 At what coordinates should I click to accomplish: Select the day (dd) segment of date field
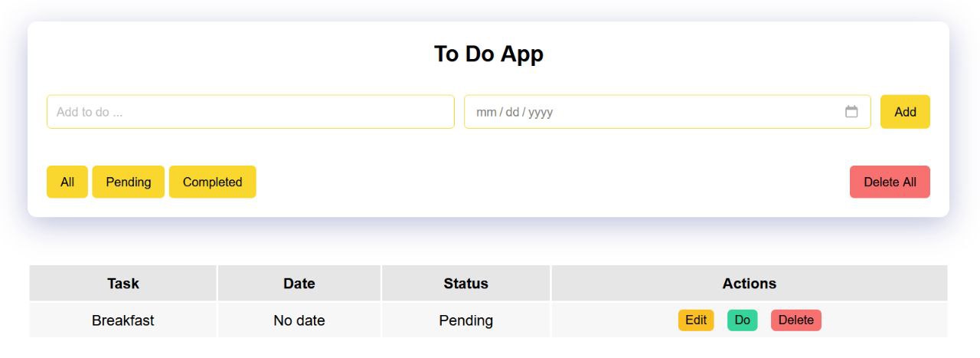coord(512,112)
